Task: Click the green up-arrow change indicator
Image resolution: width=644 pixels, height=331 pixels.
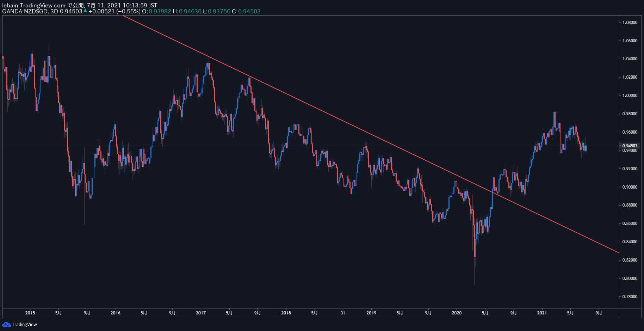Action: (x=85, y=11)
